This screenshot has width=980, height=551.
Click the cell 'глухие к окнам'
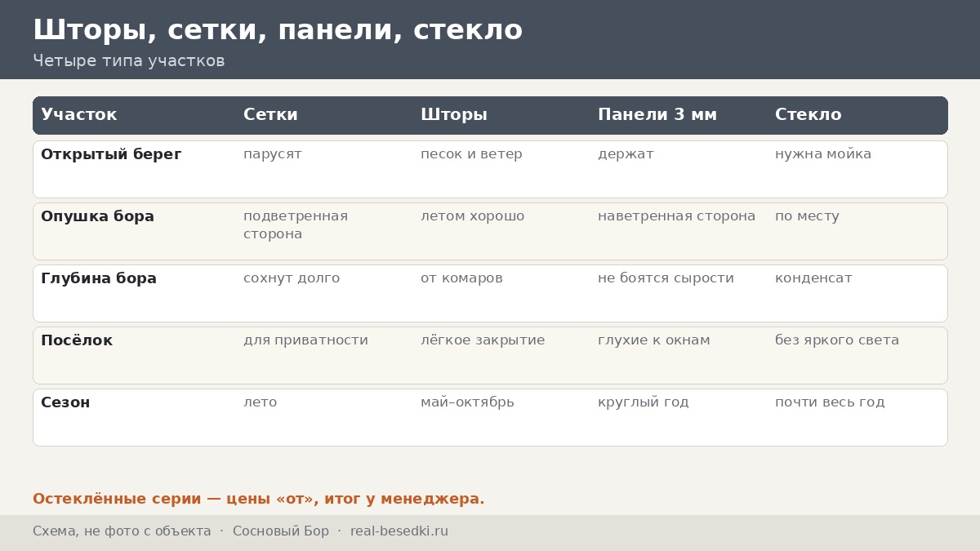click(x=654, y=340)
